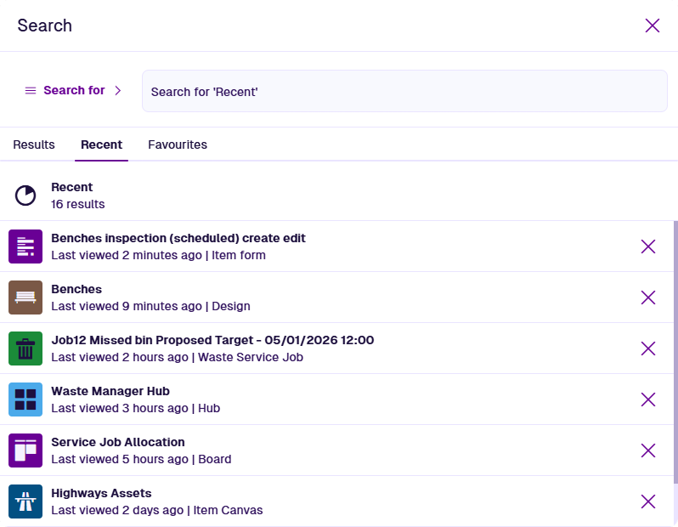Open the 'Service Job Allocation' entry title
The width and height of the screenshot is (678, 527).
pos(118,442)
